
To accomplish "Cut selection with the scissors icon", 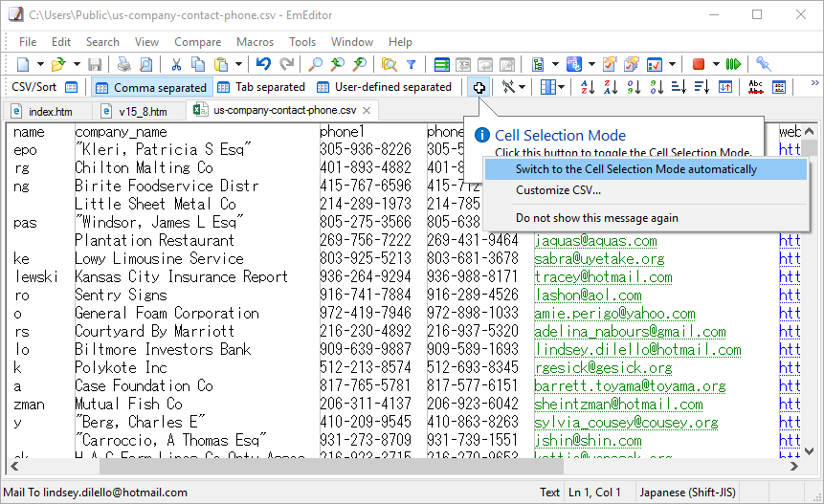I will (x=176, y=65).
